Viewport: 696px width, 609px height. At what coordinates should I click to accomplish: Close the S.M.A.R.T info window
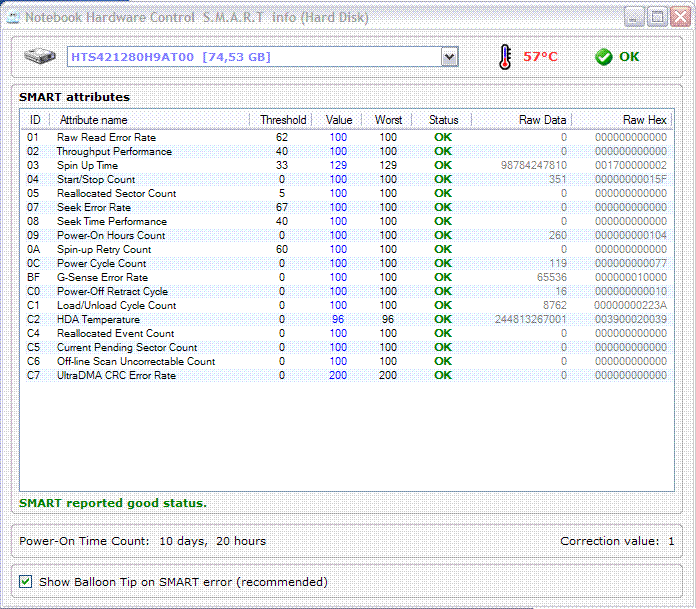[x=680, y=18]
